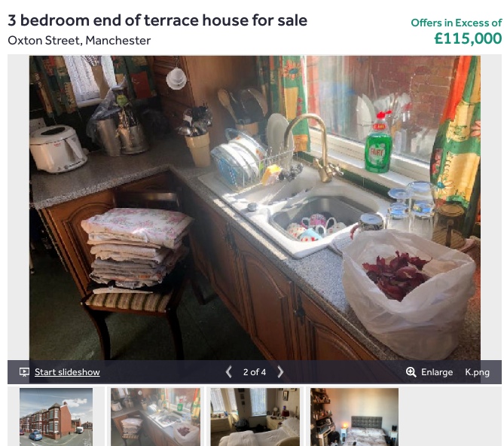Click the Oxton Street, Manchester address
The image size is (504, 446).
[79, 41]
